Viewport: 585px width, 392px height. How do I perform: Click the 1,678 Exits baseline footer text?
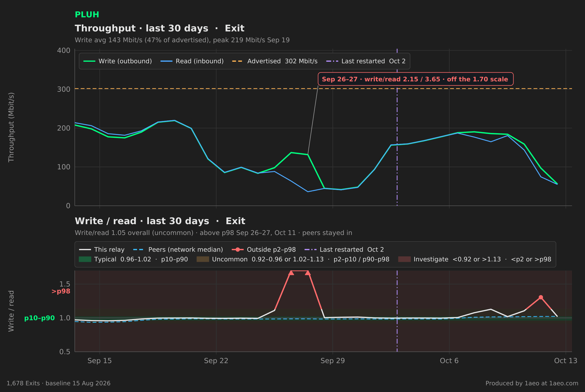(x=58, y=383)
